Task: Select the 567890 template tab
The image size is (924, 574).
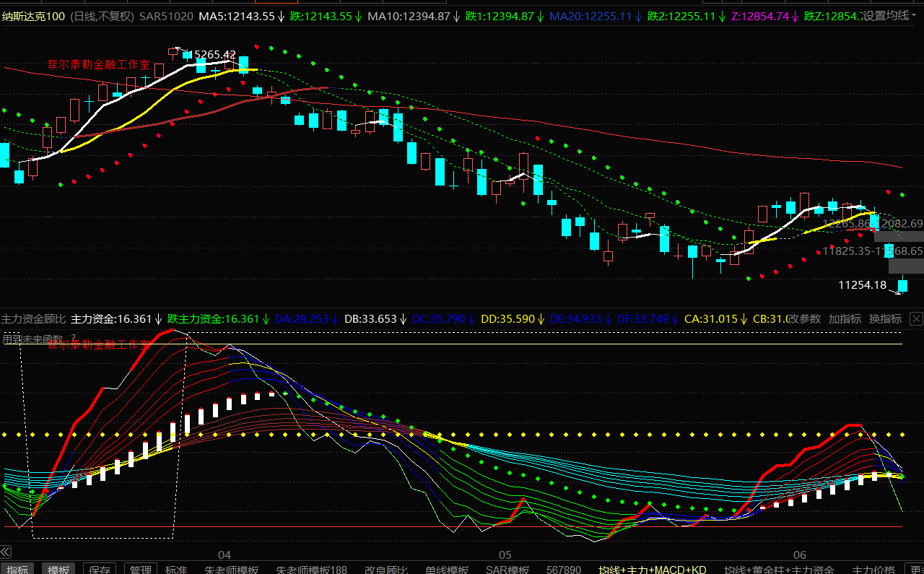Action: coord(564,569)
